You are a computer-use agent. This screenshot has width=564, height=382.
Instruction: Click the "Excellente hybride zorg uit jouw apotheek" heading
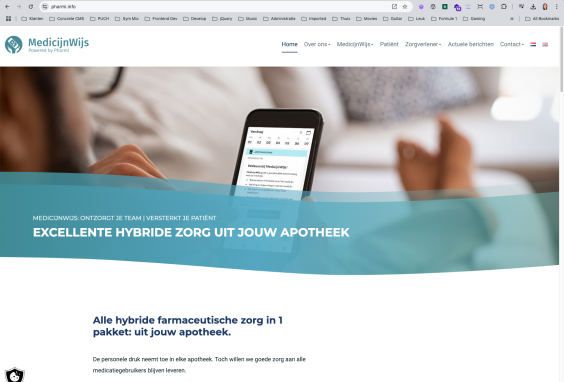(x=191, y=232)
